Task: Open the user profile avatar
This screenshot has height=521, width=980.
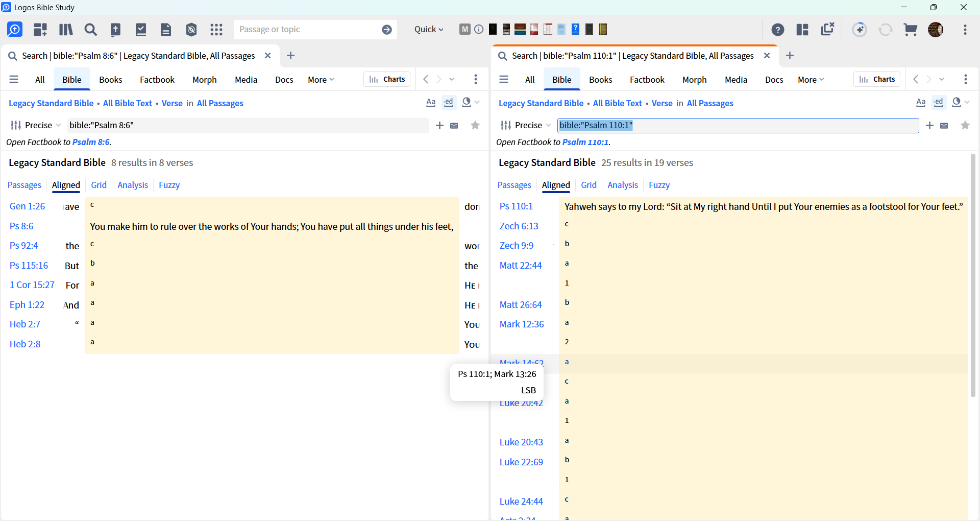Action: coord(936,30)
